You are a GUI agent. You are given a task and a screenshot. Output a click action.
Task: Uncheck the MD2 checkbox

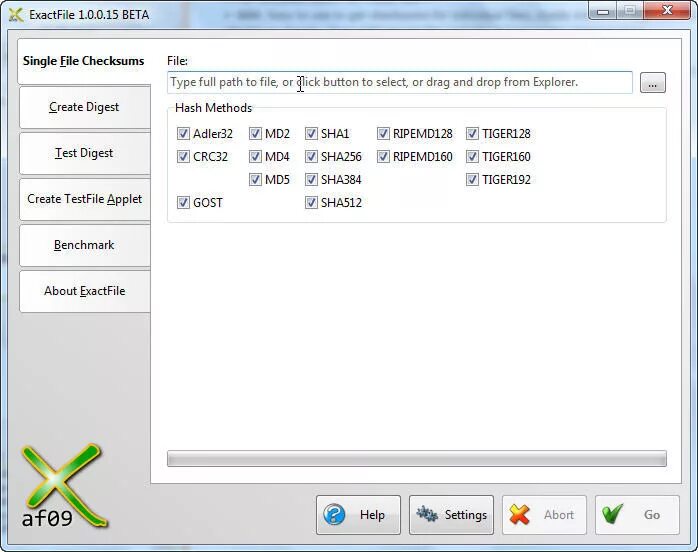(255, 134)
